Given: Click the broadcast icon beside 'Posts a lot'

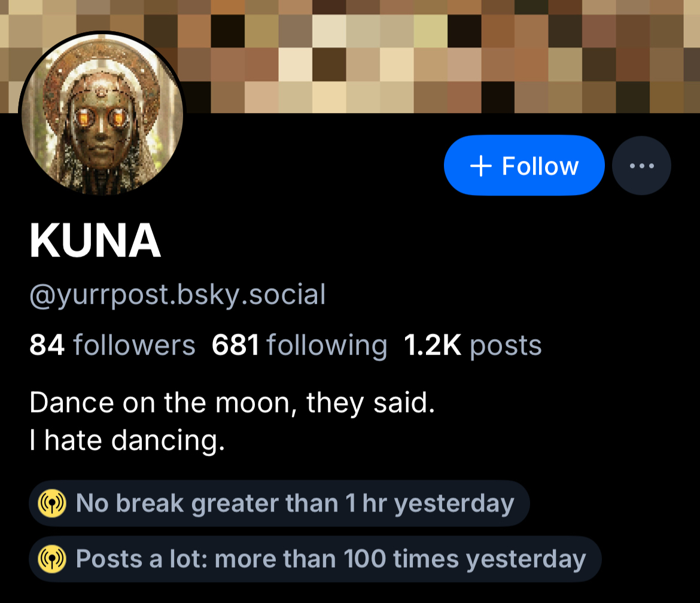Looking at the screenshot, I should (x=52, y=559).
